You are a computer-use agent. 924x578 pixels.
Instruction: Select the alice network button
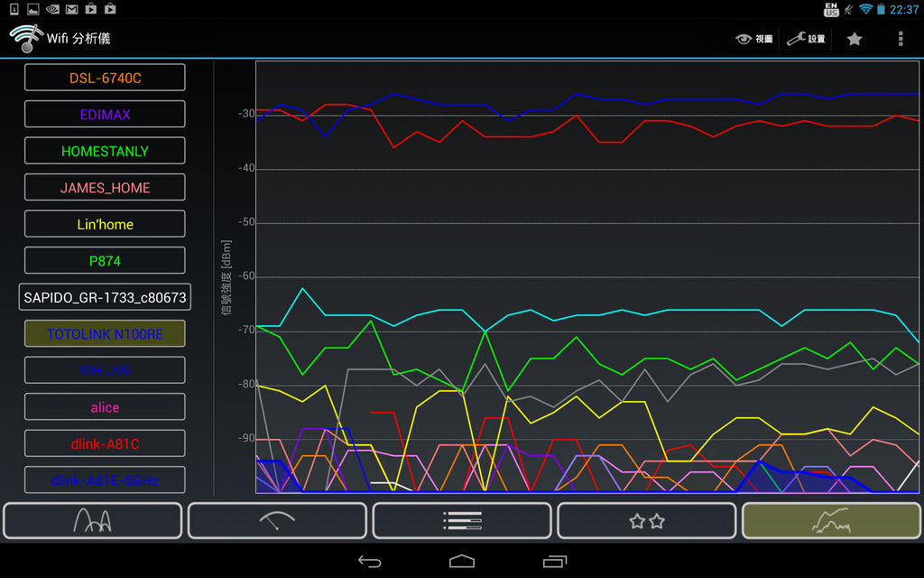tap(105, 407)
